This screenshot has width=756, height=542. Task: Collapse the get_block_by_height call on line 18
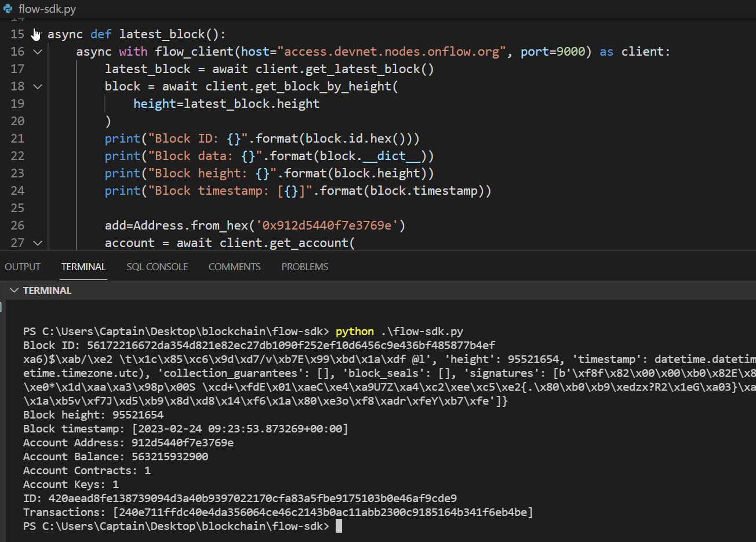(x=37, y=86)
